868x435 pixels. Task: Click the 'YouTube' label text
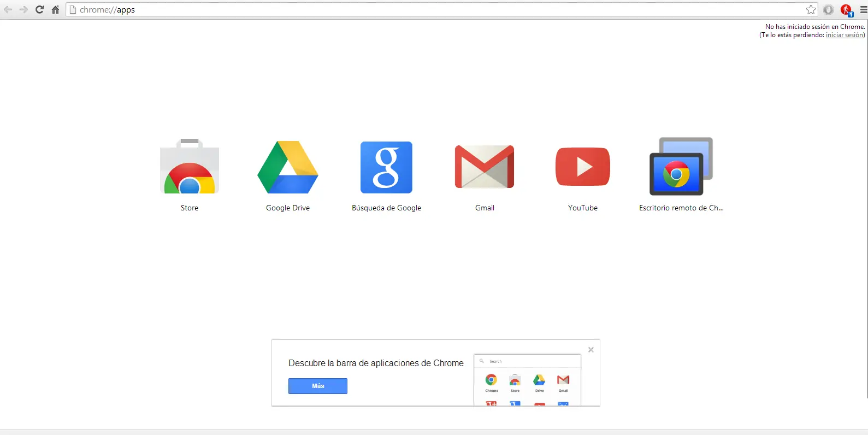tap(583, 208)
